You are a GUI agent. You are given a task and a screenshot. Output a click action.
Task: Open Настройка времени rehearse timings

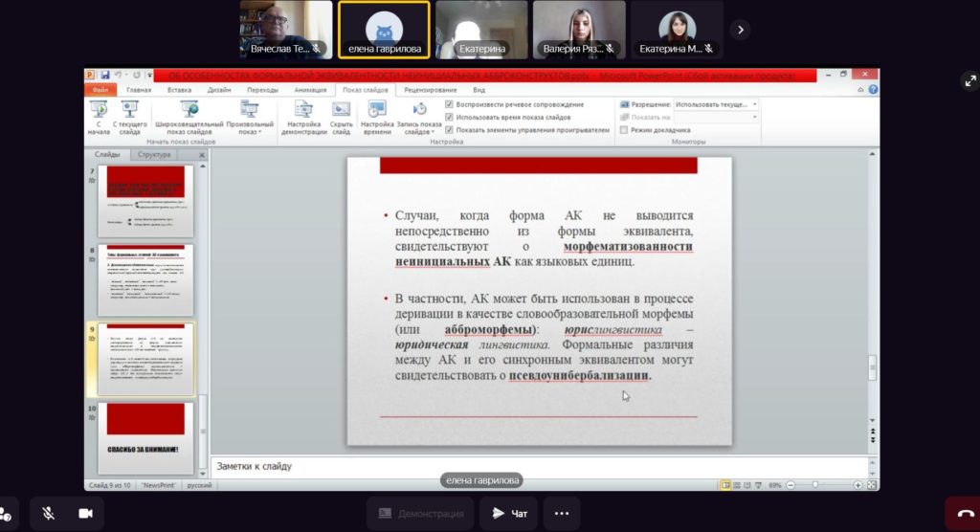pos(377,118)
